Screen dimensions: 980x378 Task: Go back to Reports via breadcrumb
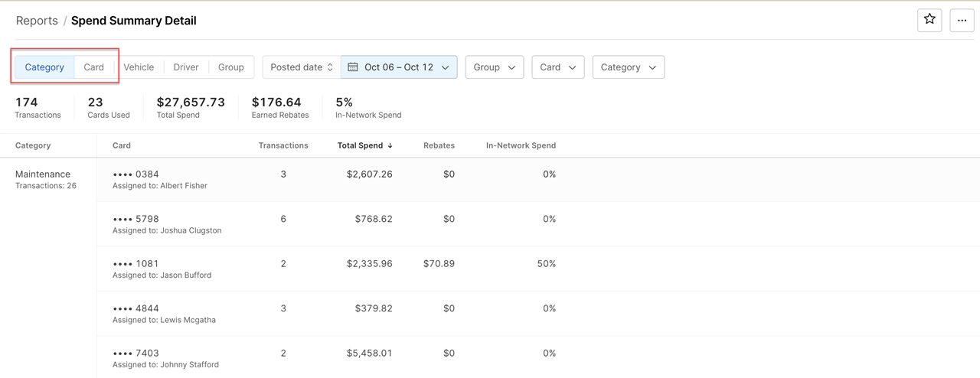coord(37,21)
